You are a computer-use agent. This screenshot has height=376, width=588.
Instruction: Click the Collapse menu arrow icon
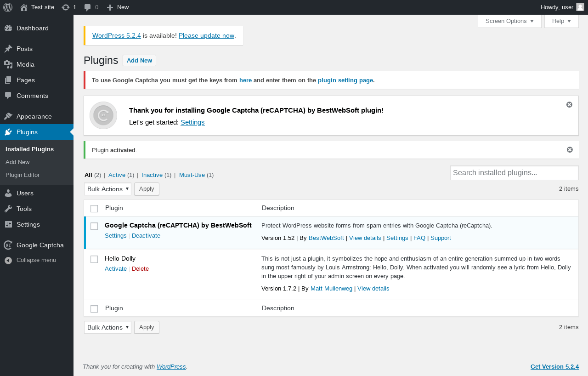8,260
